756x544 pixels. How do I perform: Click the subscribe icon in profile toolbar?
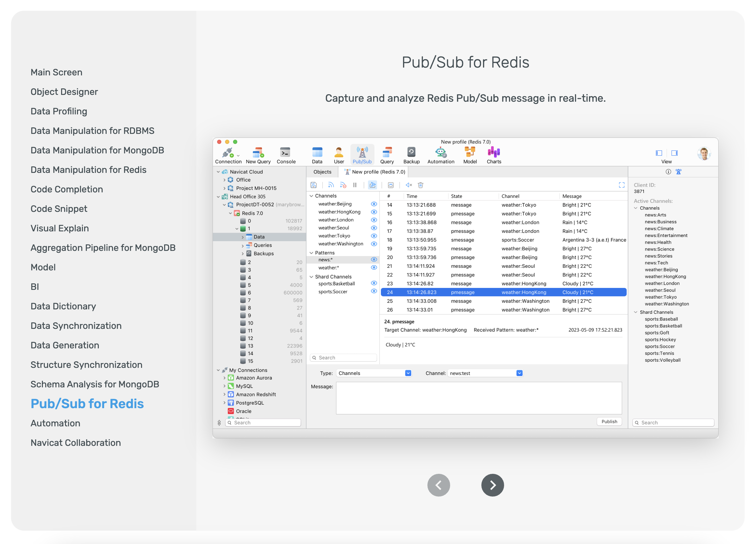(331, 185)
